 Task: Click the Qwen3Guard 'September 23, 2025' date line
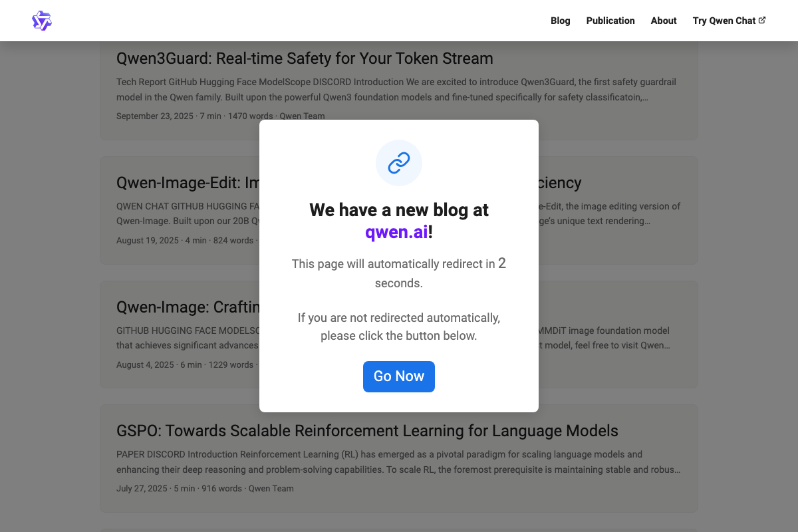[221, 116]
